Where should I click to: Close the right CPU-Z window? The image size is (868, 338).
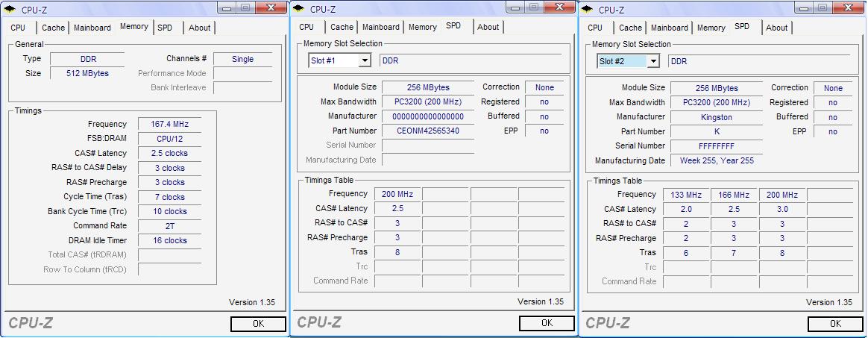pyautogui.click(x=849, y=7)
